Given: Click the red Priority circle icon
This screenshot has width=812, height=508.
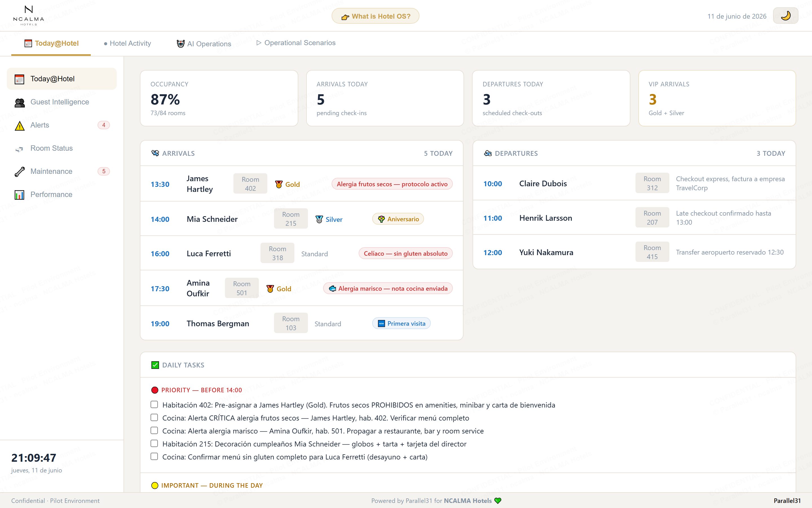Looking at the screenshot, I should tap(155, 390).
